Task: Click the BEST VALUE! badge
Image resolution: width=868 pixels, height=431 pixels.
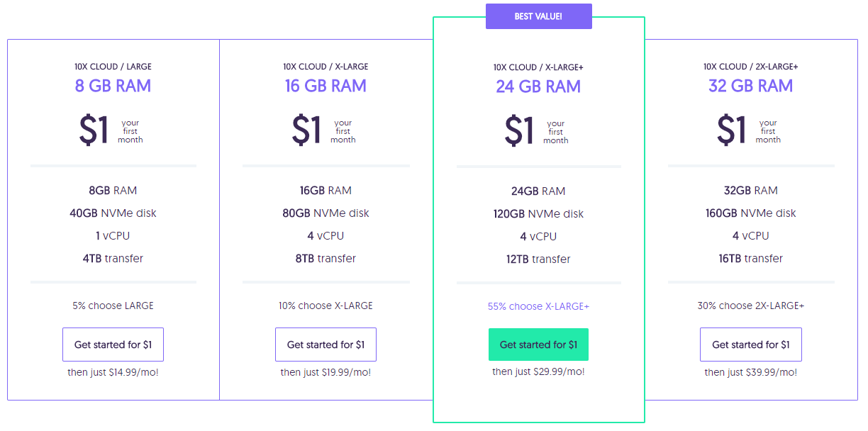Action: (539, 16)
